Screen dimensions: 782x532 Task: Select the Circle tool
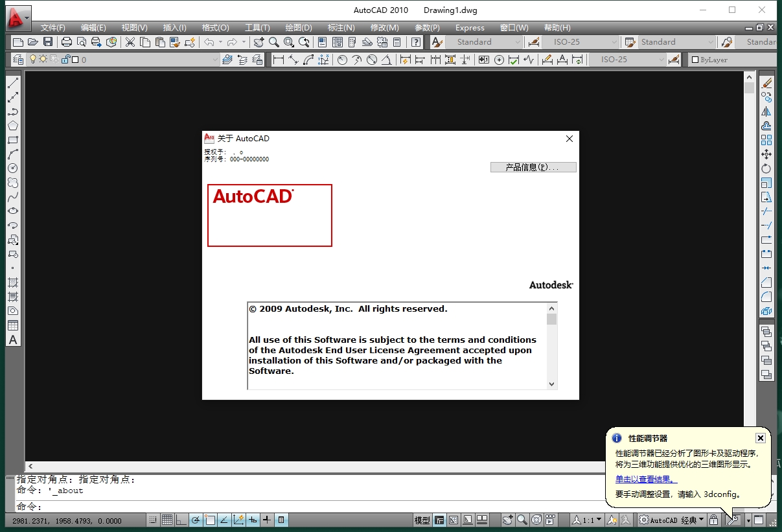pos(13,168)
